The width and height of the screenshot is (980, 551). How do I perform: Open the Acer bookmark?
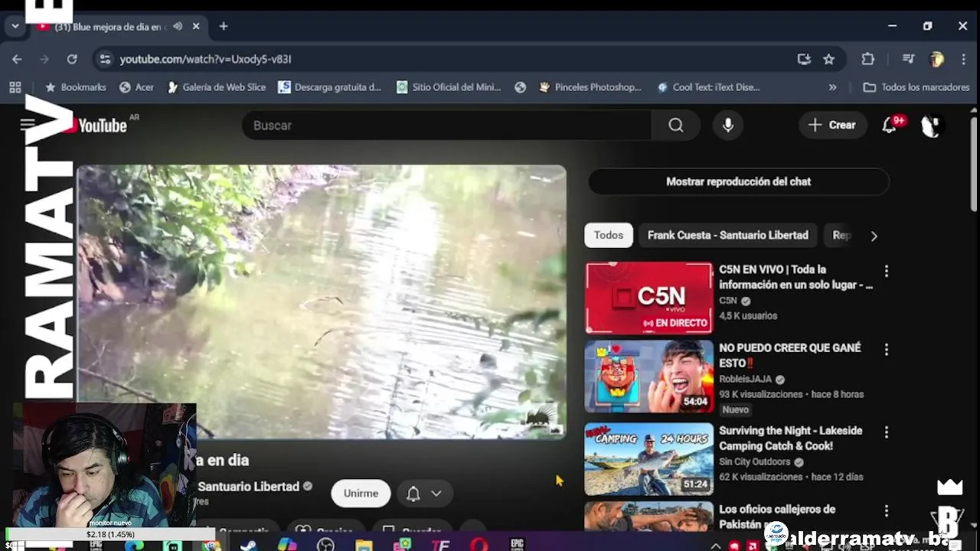(136, 87)
